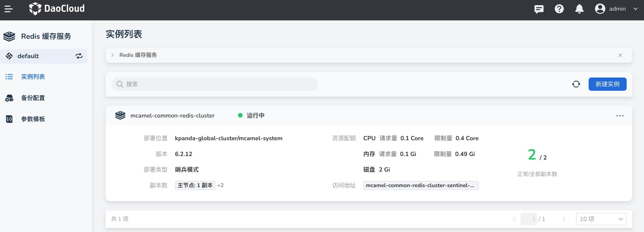
Task: Open the notifications bell
Action: pyautogui.click(x=579, y=9)
